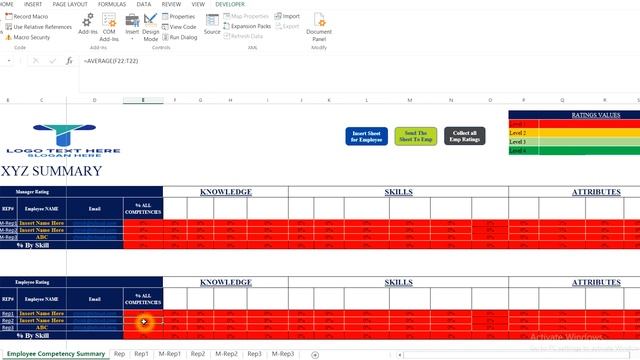Add a new sheet with plus icon

(x=315, y=355)
